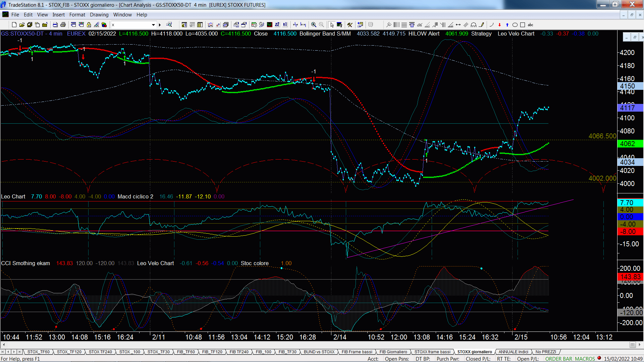Click the clock calendar timeframe icon
This screenshot has width=644, height=362.
(x=254, y=25)
